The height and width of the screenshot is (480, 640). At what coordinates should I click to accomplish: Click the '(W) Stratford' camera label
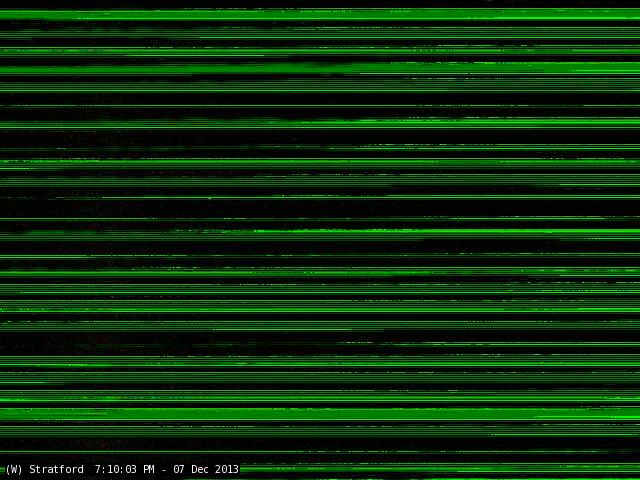(x=44, y=469)
